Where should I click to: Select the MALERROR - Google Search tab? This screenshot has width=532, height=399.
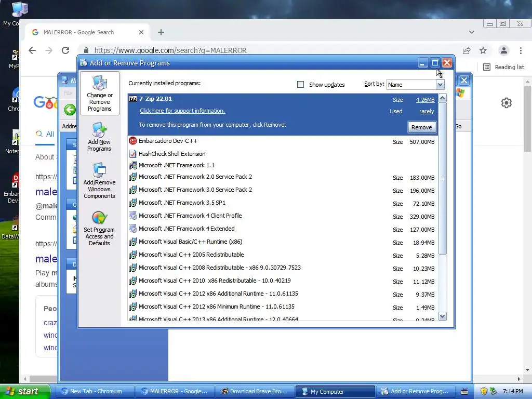[87, 32]
